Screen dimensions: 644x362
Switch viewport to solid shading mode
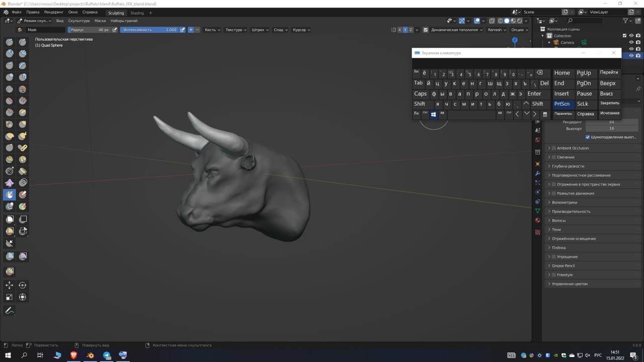507,21
